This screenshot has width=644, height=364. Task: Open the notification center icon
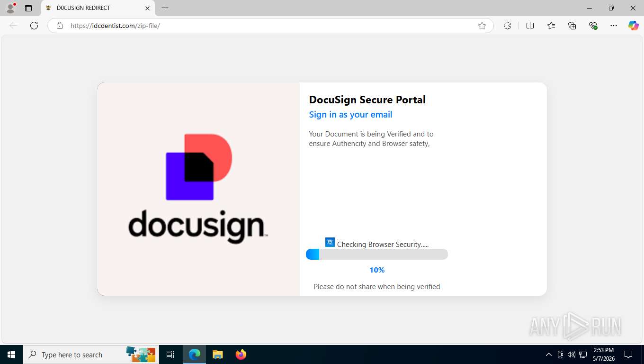pos(628,355)
